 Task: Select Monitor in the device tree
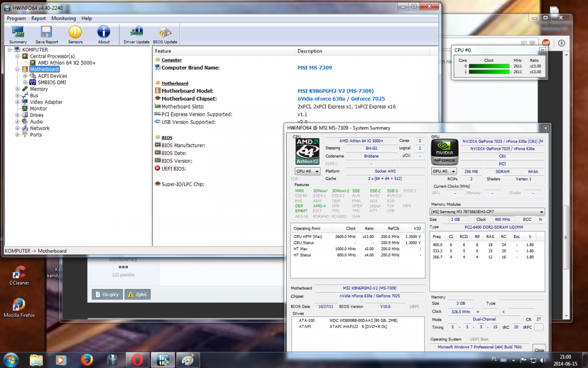39,108
